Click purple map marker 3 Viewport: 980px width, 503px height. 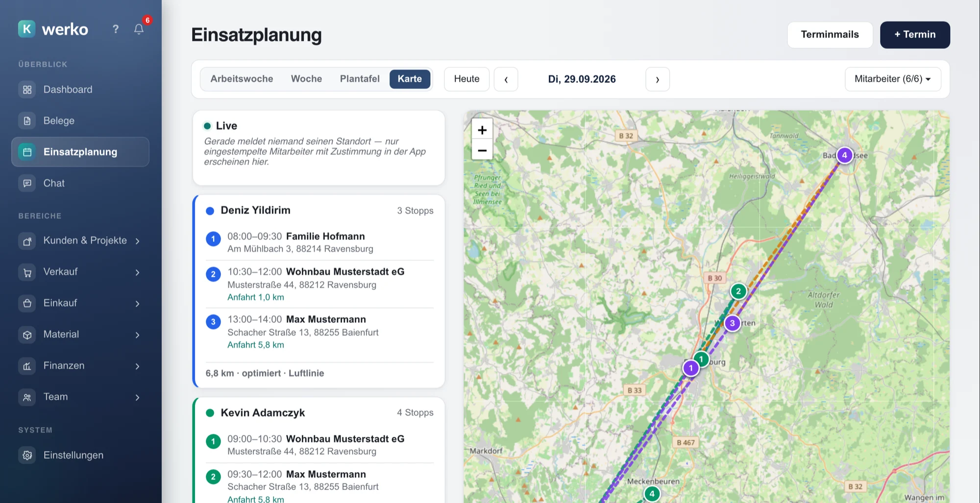732,323
